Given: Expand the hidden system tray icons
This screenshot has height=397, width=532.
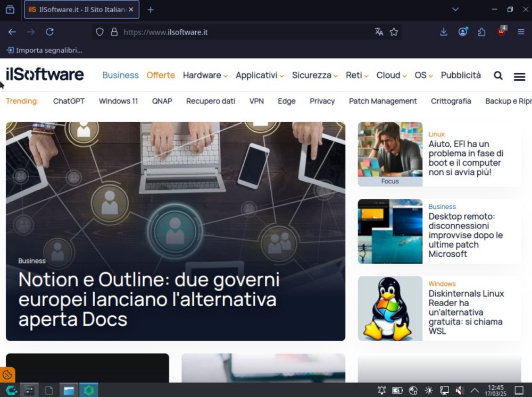Looking at the screenshot, I should tap(475, 391).
